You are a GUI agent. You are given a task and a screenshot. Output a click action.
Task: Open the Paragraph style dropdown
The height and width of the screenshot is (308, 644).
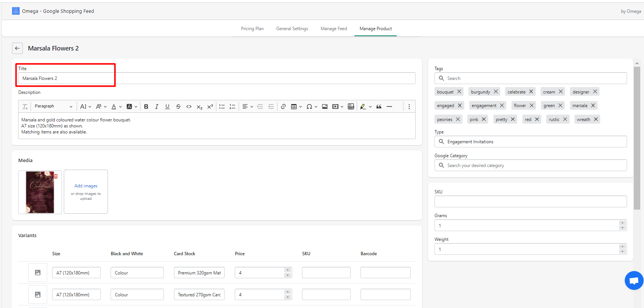(53, 107)
